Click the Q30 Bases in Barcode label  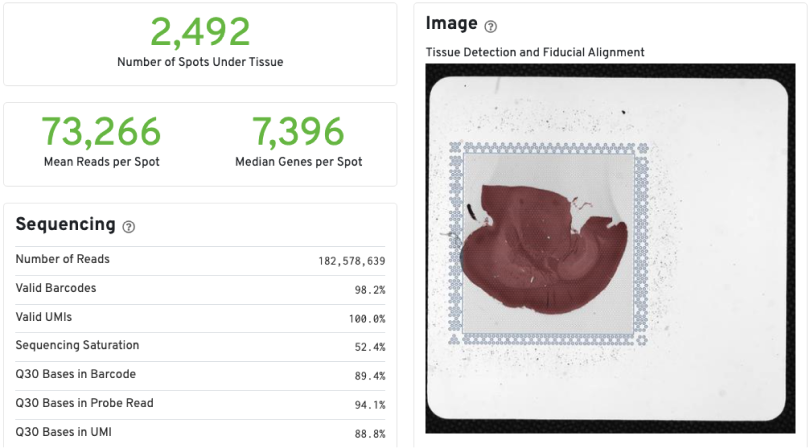75,374
